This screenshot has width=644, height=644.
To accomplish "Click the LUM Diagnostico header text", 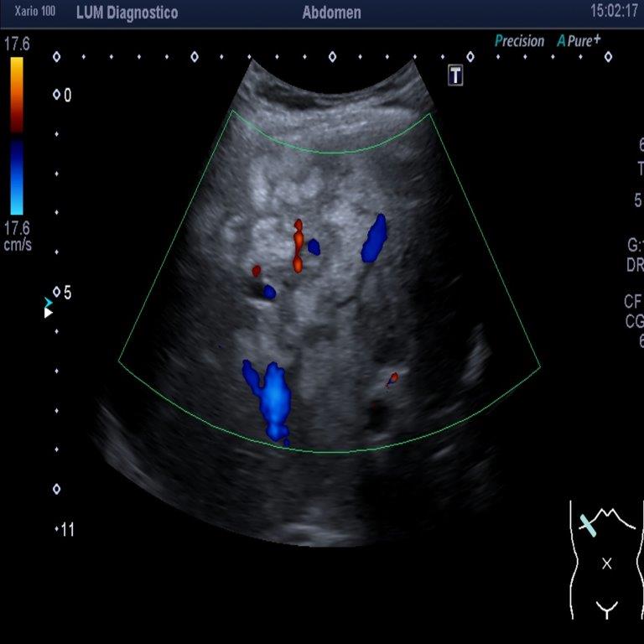I will click(x=127, y=13).
